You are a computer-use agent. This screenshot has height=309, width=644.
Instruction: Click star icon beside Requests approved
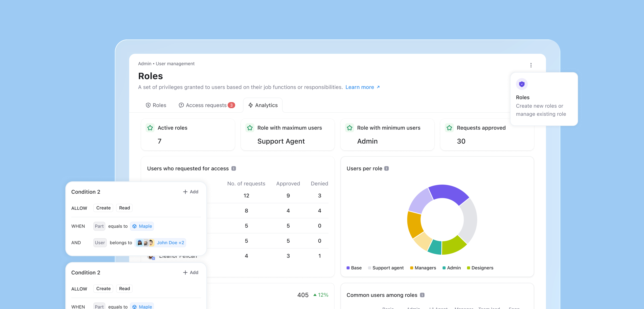[449, 128]
